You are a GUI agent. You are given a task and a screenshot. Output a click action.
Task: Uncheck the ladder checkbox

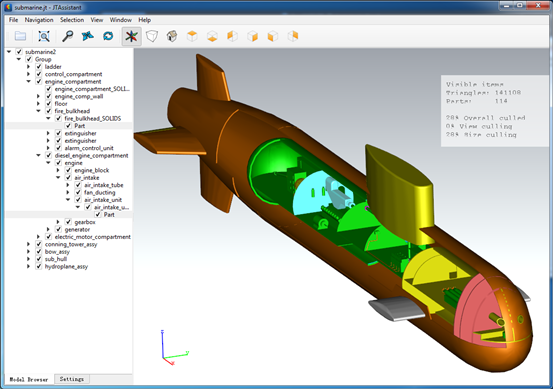[x=39, y=67]
